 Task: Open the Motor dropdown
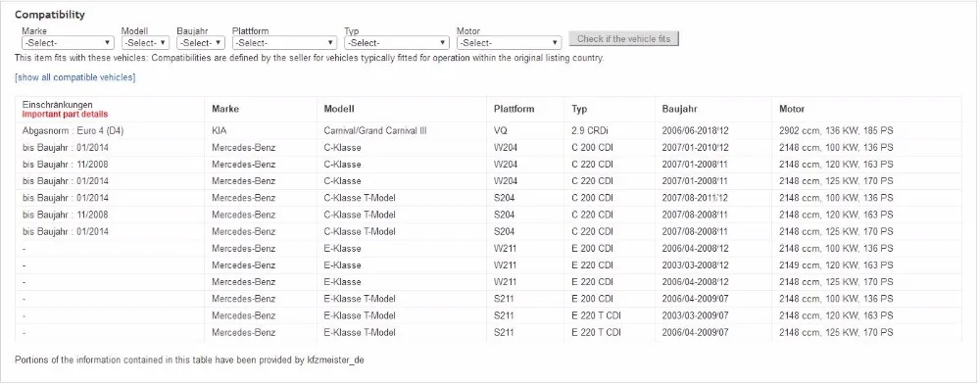pyautogui.click(x=510, y=43)
